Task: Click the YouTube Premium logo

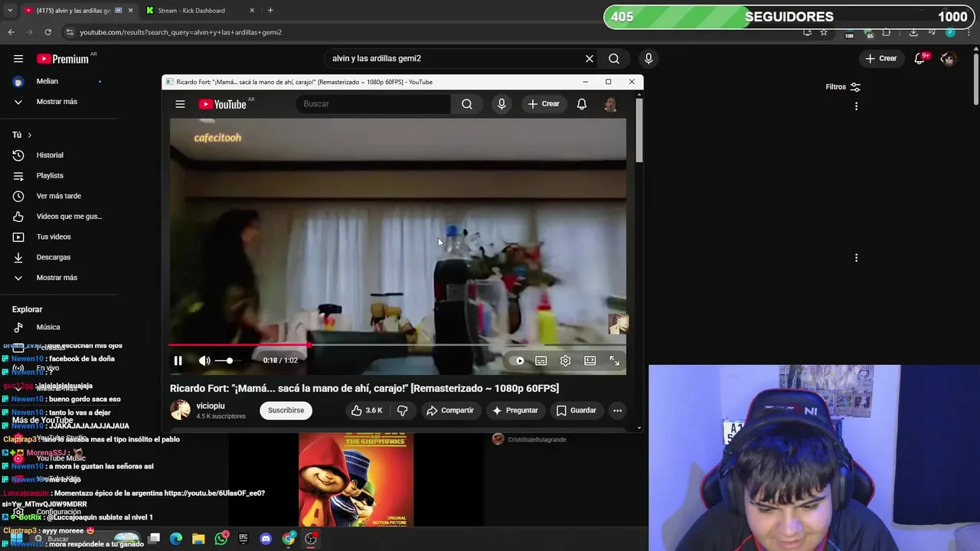Action: (63, 59)
